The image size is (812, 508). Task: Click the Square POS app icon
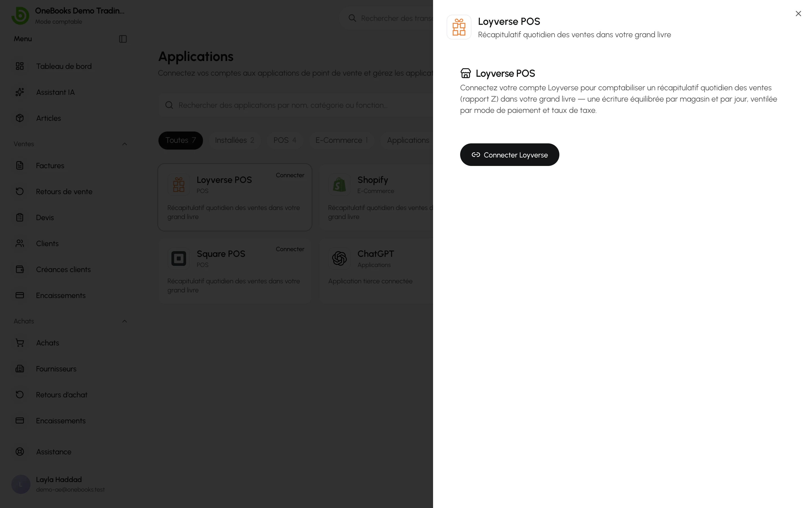[x=178, y=258]
